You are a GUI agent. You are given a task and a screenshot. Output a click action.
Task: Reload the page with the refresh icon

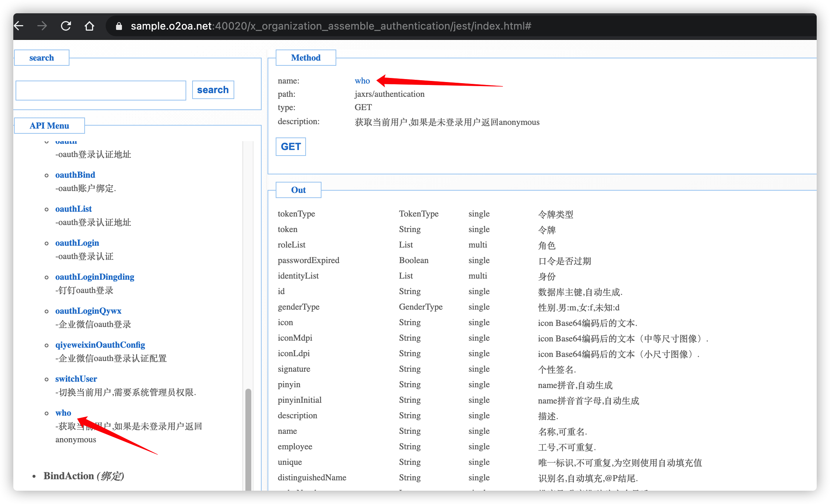[x=66, y=26]
